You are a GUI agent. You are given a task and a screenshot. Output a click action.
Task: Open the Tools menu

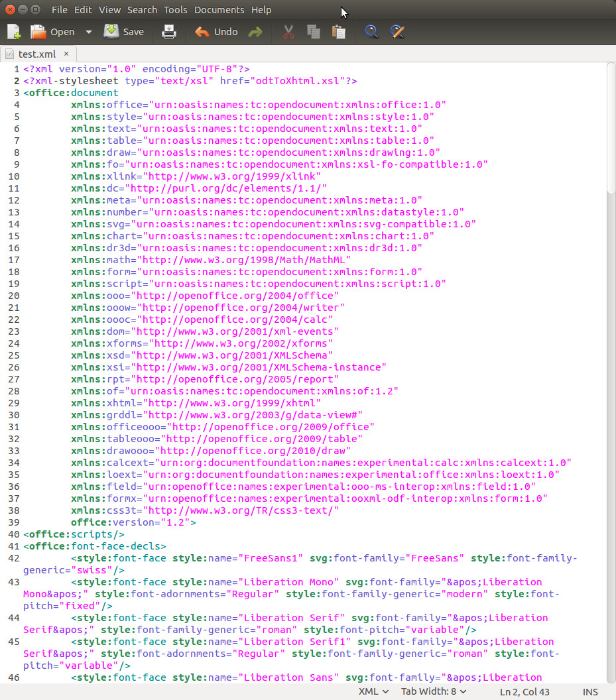tap(176, 10)
